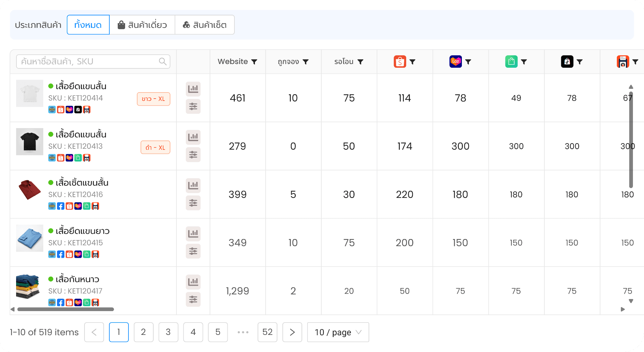The width and height of the screenshot is (644, 352).
Task: Select the สินค้าเซ็ต product type
Action: point(205,24)
